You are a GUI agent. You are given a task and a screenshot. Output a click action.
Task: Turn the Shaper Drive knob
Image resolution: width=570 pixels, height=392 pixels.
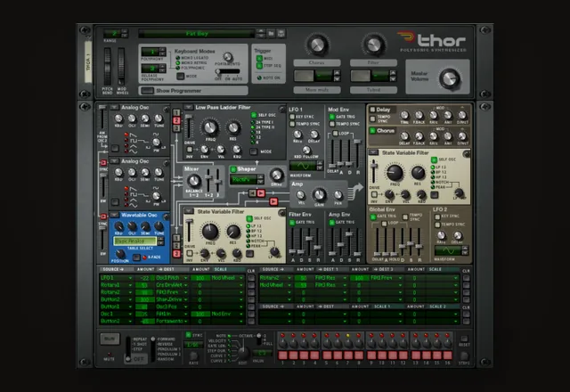click(x=277, y=176)
